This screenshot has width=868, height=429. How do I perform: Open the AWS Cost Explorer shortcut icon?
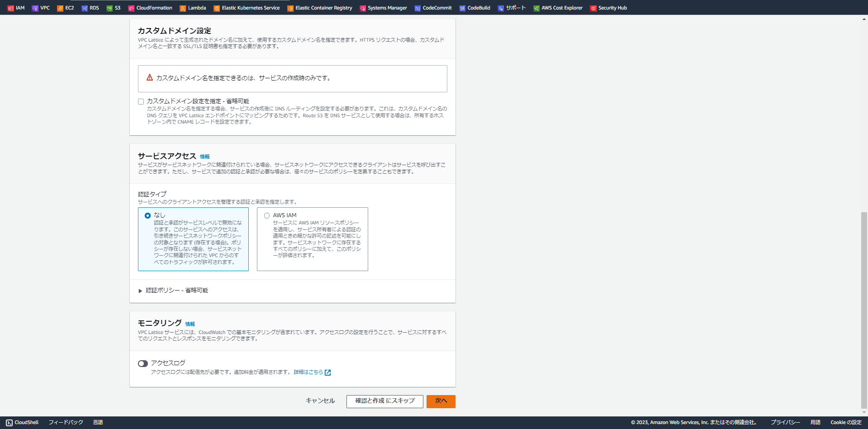pos(536,8)
